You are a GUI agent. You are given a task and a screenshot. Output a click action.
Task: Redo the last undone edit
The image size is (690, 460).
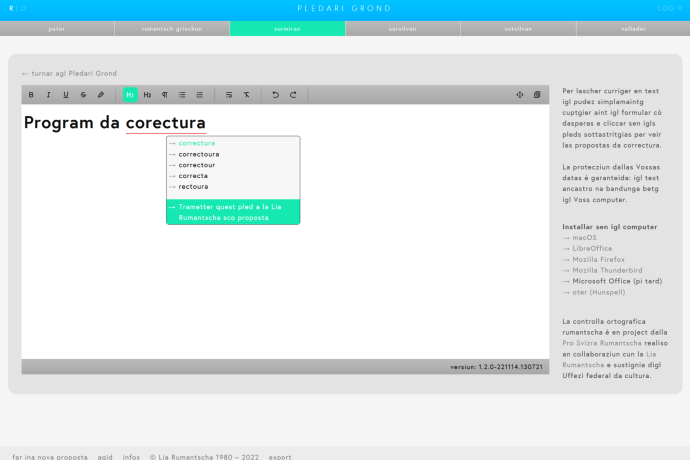pos(292,95)
